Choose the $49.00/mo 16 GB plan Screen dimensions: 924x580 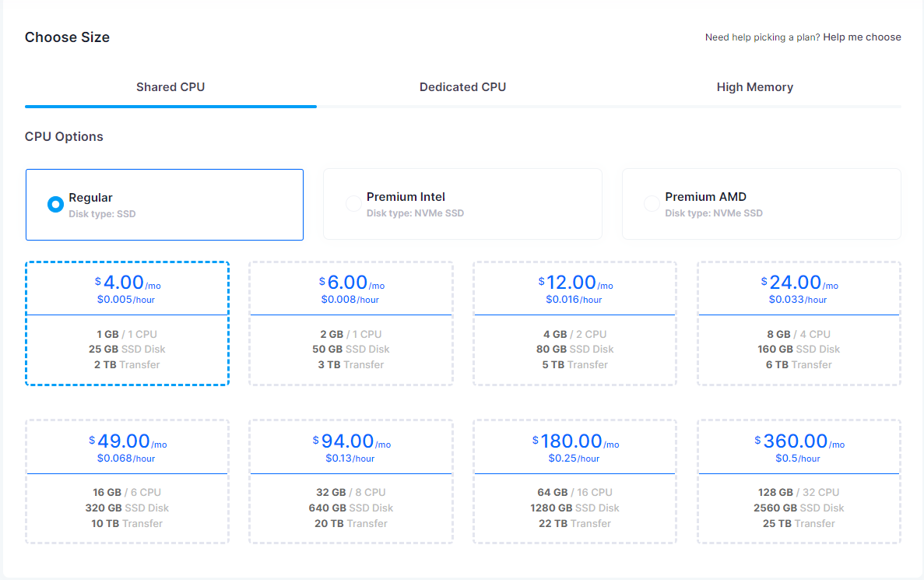click(128, 482)
